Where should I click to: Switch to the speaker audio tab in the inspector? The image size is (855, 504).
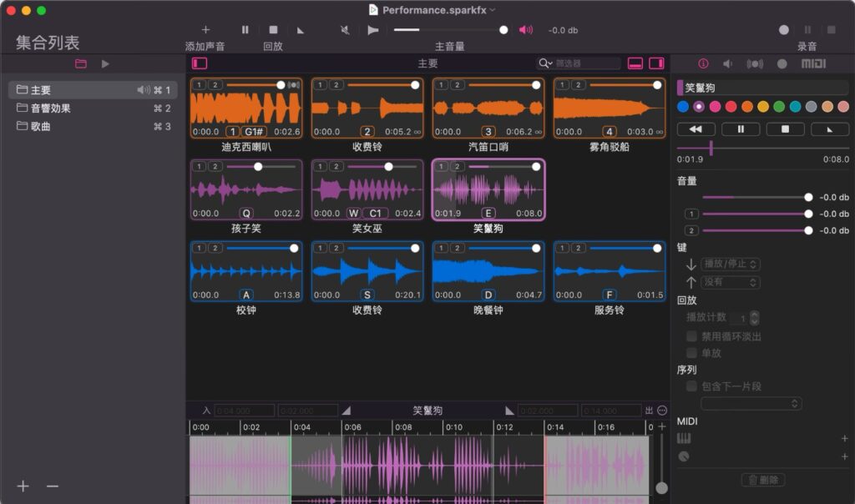point(727,63)
